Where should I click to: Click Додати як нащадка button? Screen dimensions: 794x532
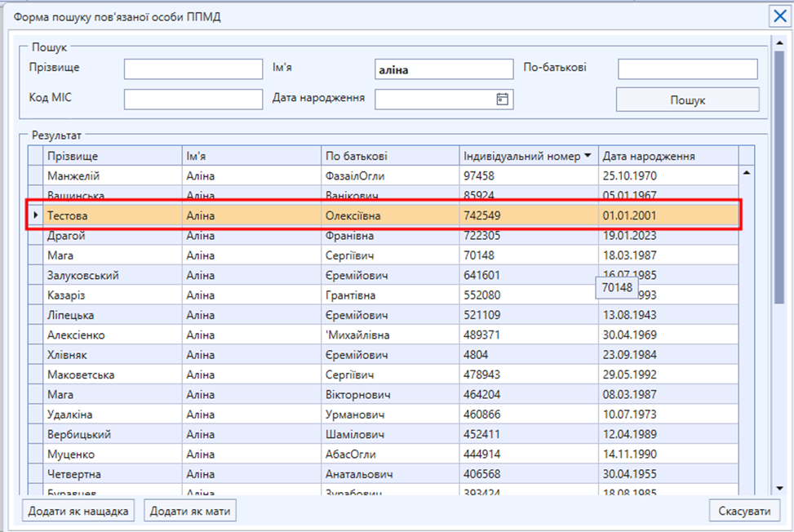[x=78, y=512]
